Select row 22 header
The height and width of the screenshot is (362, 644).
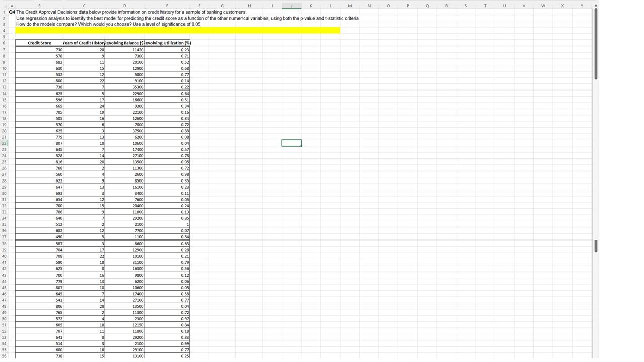(x=4, y=143)
